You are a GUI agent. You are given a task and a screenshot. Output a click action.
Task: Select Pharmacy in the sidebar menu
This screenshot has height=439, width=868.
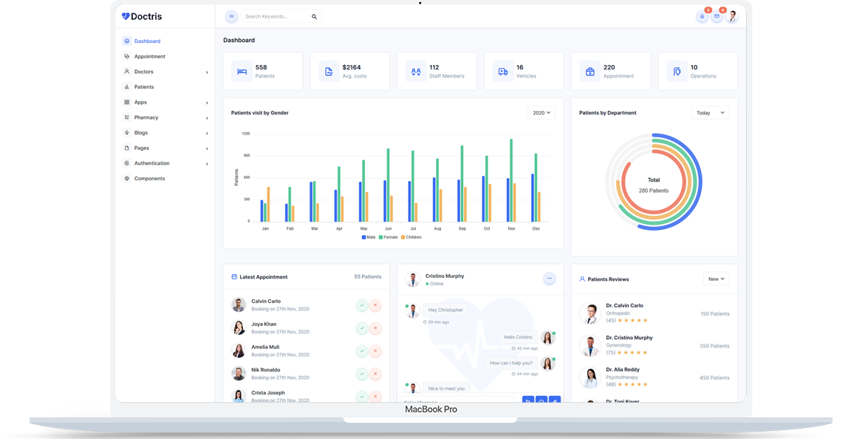click(146, 118)
